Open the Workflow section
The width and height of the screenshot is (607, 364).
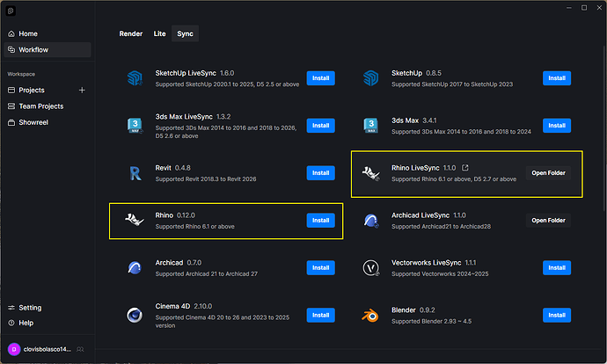48,50
